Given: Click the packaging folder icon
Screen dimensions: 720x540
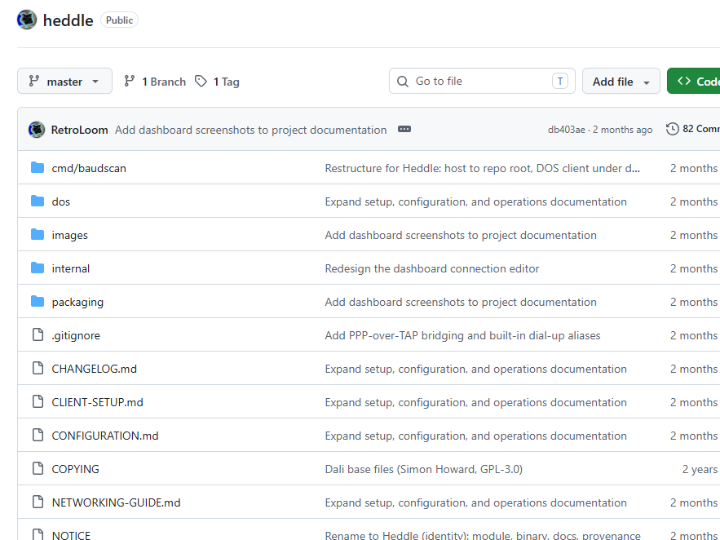Looking at the screenshot, I should [x=38, y=302].
